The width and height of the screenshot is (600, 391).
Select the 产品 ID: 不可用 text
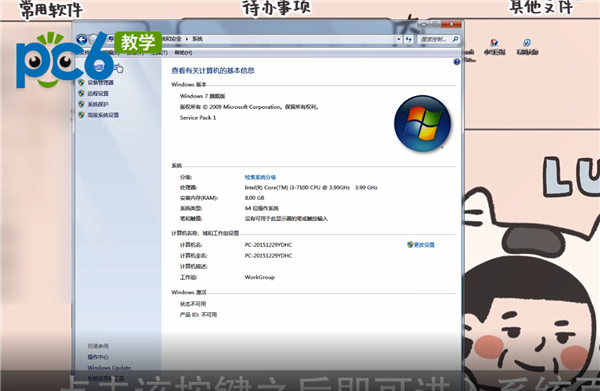tap(198, 314)
